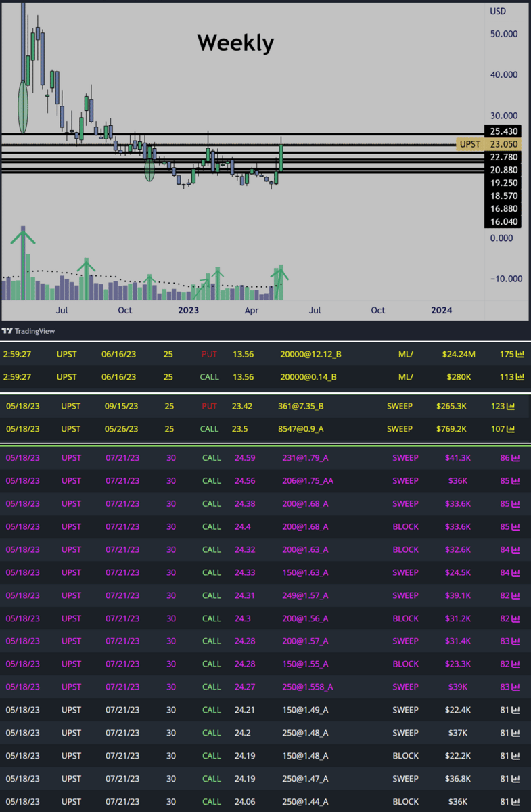The image size is (531, 812).
Task: Select the 22.780 price level label
Action: pyautogui.click(x=503, y=157)
